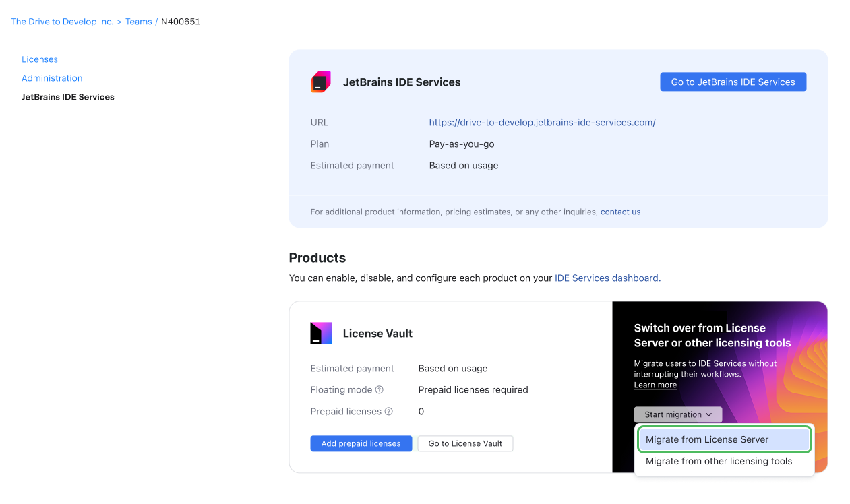Click the Add prepaid licenses button

[x=361, y=443]
